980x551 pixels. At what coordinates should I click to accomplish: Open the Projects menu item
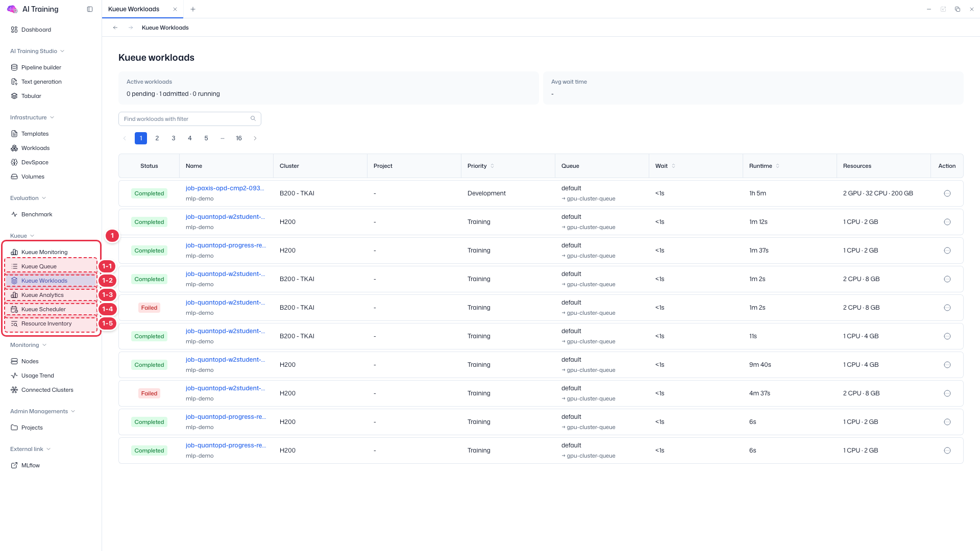point(51,428)
